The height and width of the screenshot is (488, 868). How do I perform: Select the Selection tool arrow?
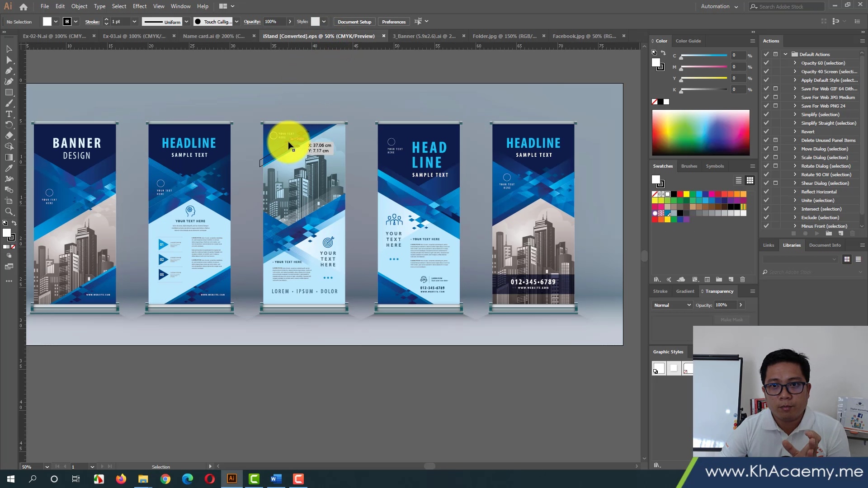tap(9, 49)
